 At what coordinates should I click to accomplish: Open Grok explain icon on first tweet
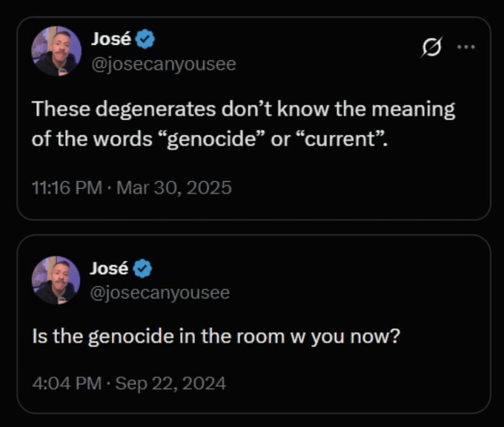[431, 47]
